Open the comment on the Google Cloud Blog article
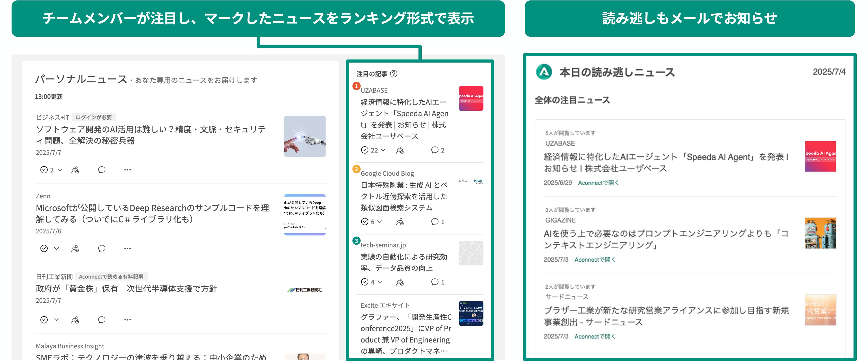Viewport: 868px width, 362px height. click(438, 221)
